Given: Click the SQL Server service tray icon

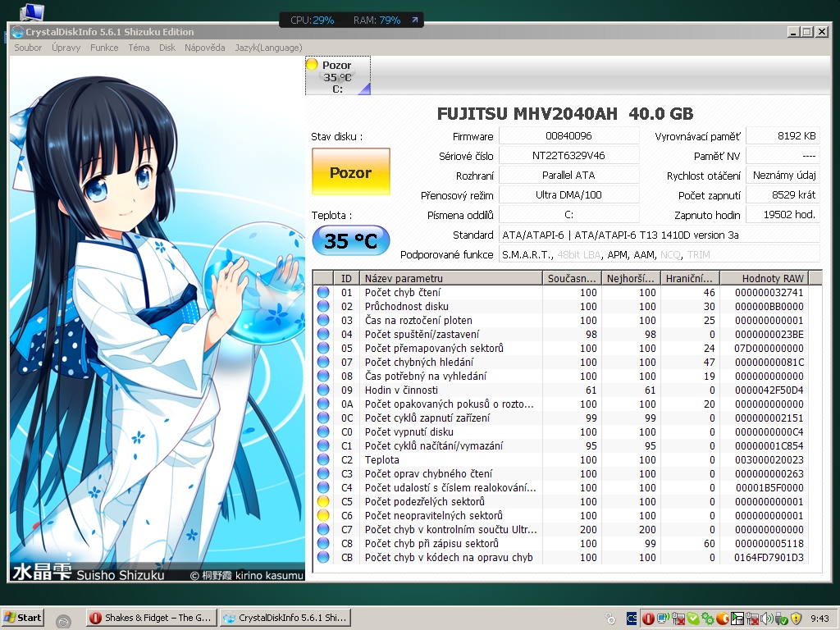Looking at the screenshot, I should [x=737, y=619].
